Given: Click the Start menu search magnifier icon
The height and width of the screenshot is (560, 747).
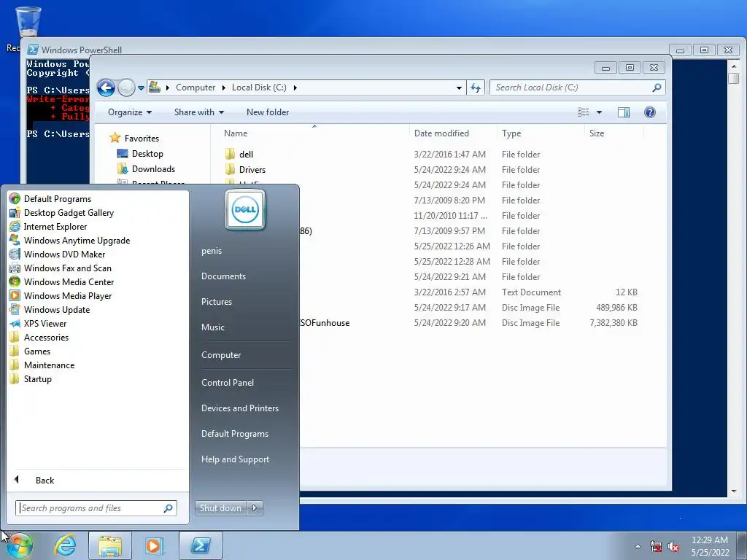Looking at the screenshot, I should point(169,508).
